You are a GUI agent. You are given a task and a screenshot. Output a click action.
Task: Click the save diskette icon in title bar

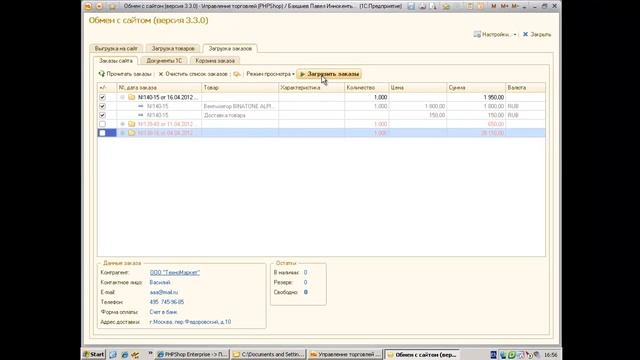tap(411, 6)
